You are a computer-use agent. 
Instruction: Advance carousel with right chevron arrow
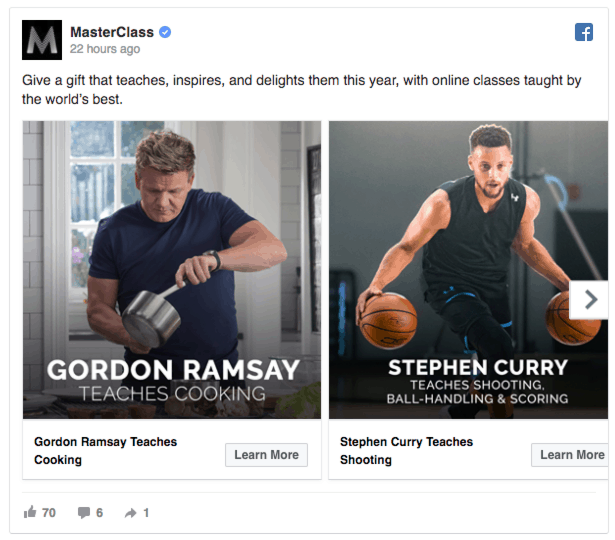(590, 299)
